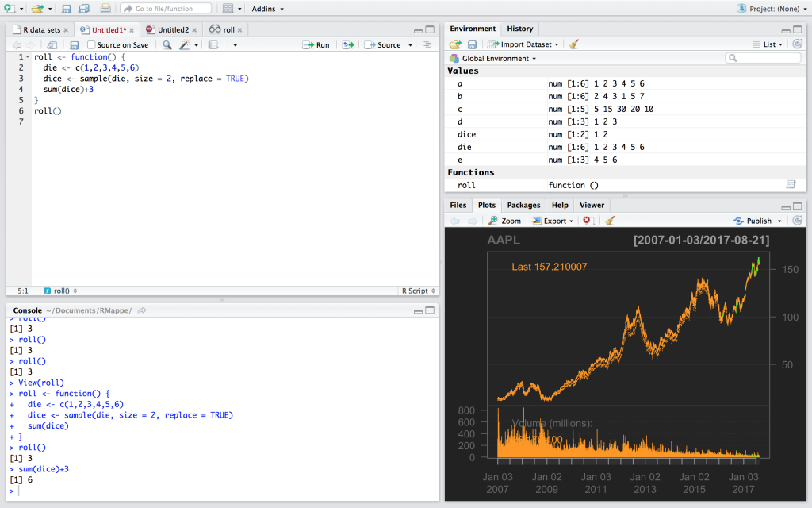Load a workspace in the Environment pane
This screenshot has width=812, height=508.
(x=455, y=44)
